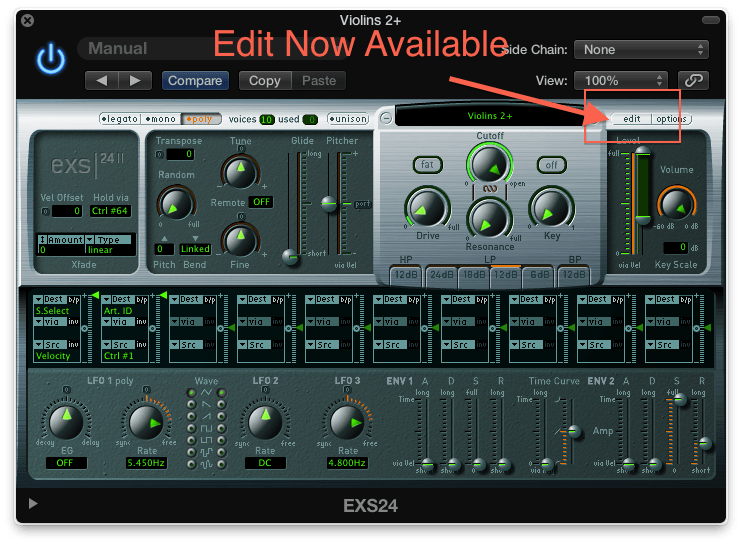Adjust the LFO 1 EG decay/delay knob
The width and height of the screenshot is (742, 545).
[66, 421]
